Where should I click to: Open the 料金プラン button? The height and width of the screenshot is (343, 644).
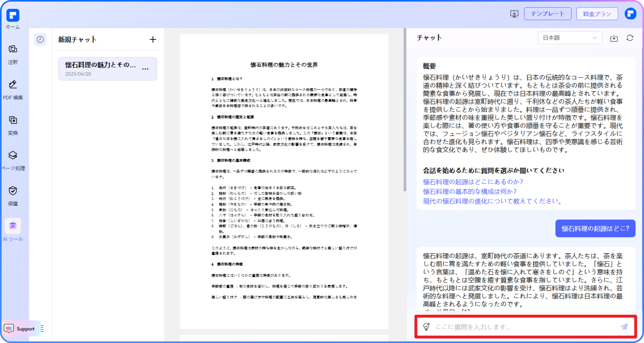tap(597, 14)
